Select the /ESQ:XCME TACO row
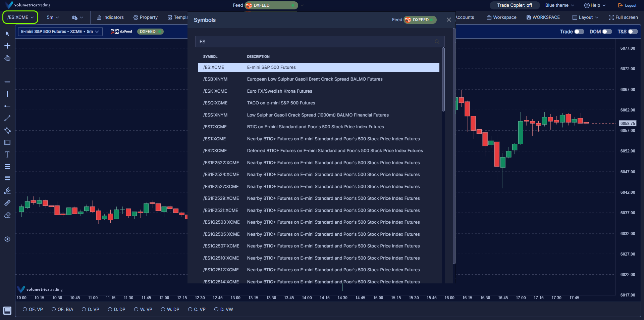 (x=319, y=103)
